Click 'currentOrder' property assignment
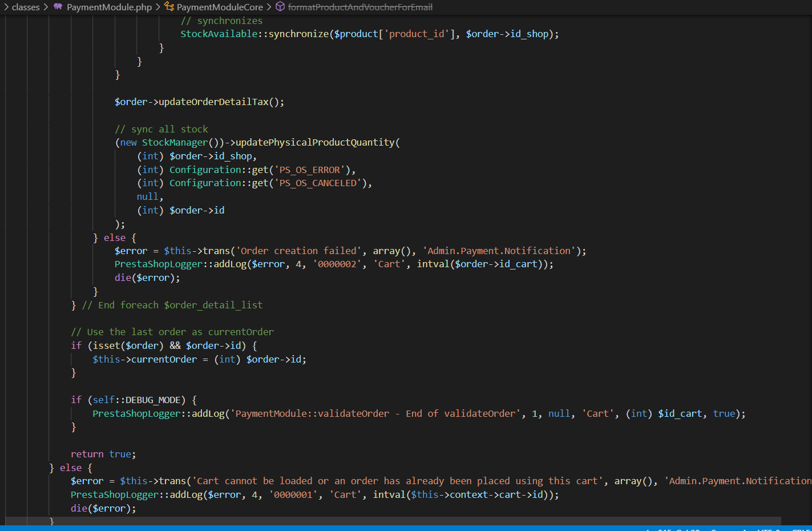 [x=164, y=359]
